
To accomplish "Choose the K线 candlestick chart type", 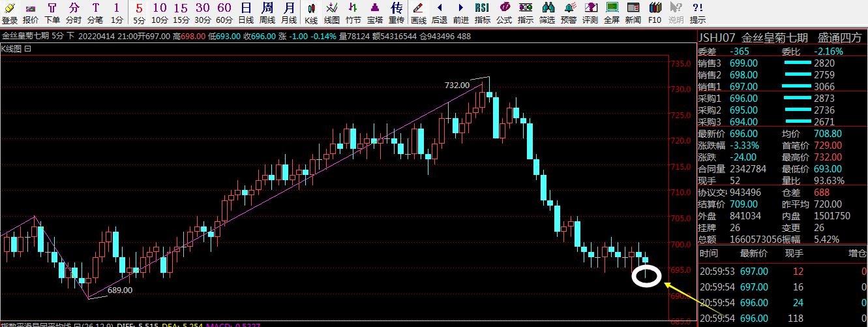I will pos(311,12).
